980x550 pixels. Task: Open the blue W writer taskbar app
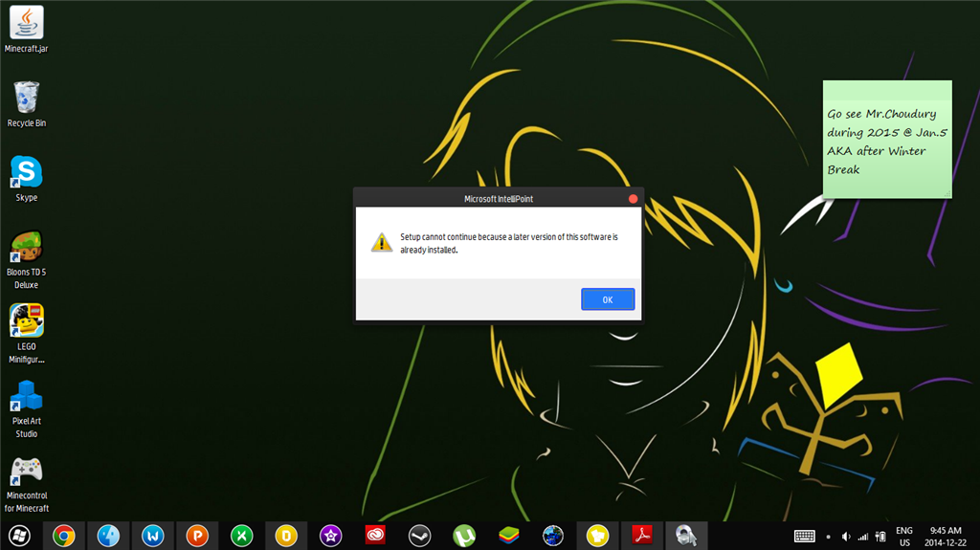tap(152, 536)
